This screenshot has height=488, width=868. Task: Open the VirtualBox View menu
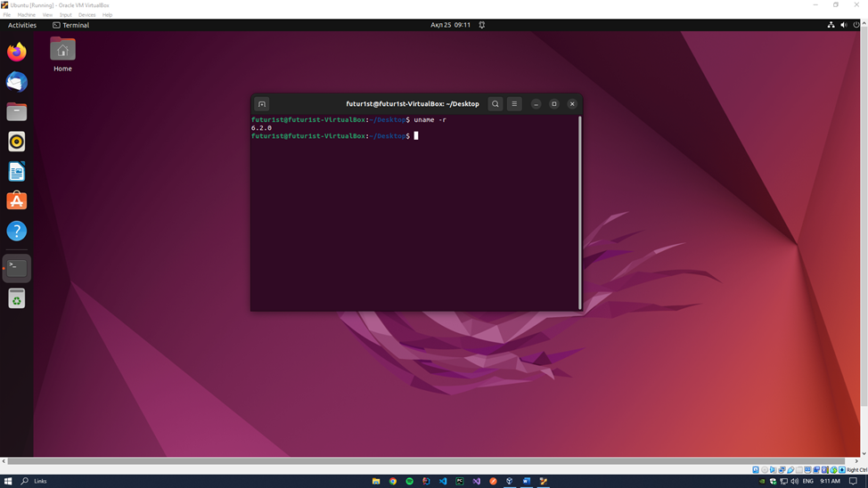pos(47,15)
